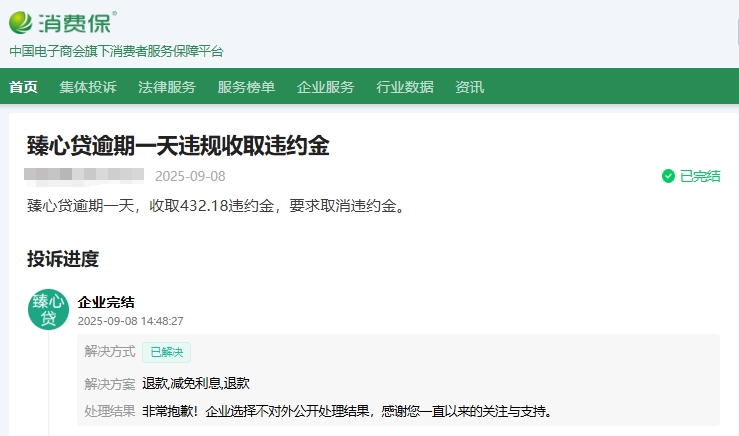The image size is (739, 436).
Task: Click the 臻心贷 round company avatar
Action: (x=49, y=309)
